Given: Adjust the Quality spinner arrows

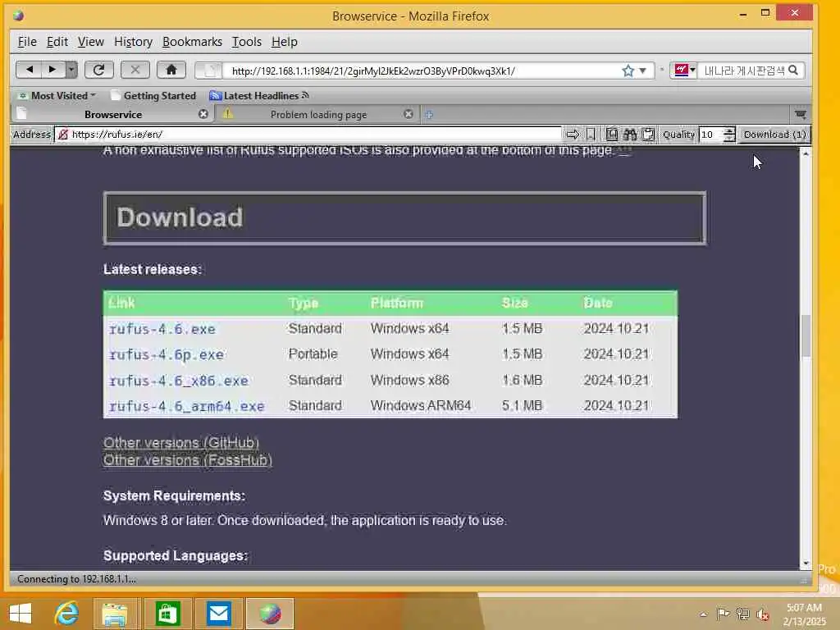Looking at the screenshot, I should point(729,135).
